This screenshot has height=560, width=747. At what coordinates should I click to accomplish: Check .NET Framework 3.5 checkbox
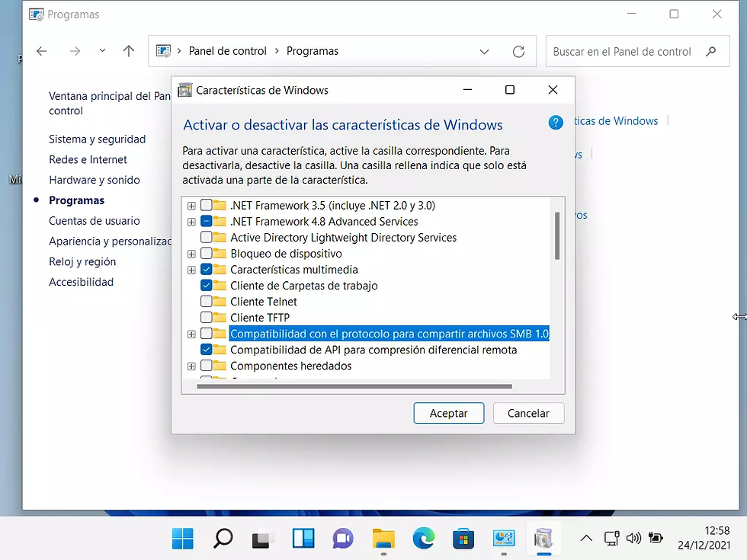pyautogui.click(x=207, y=205)
